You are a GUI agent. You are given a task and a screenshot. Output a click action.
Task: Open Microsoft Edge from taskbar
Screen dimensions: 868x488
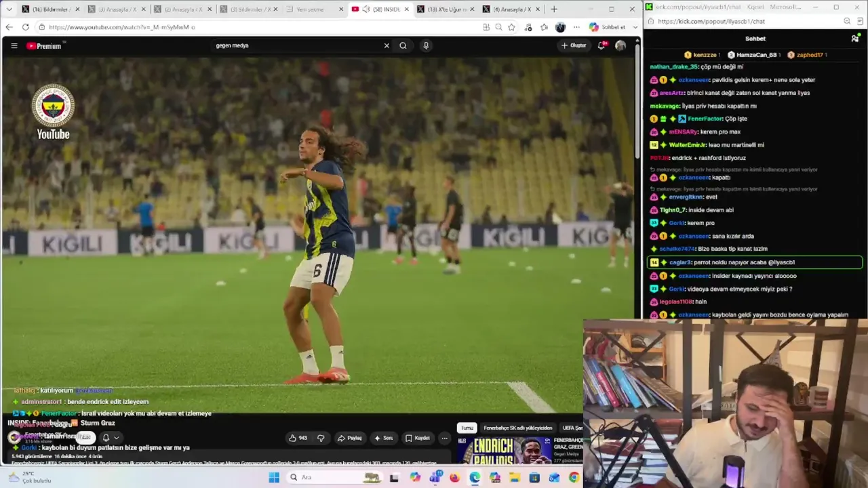[475, 477]
